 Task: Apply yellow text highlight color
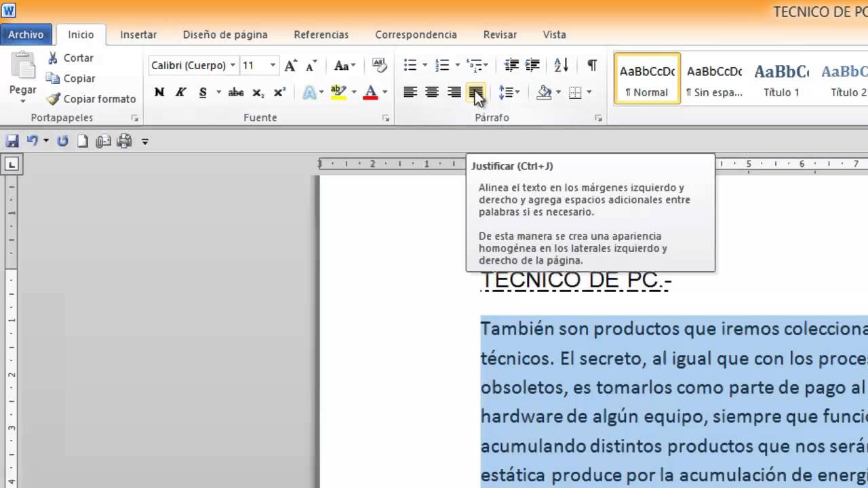338,92
